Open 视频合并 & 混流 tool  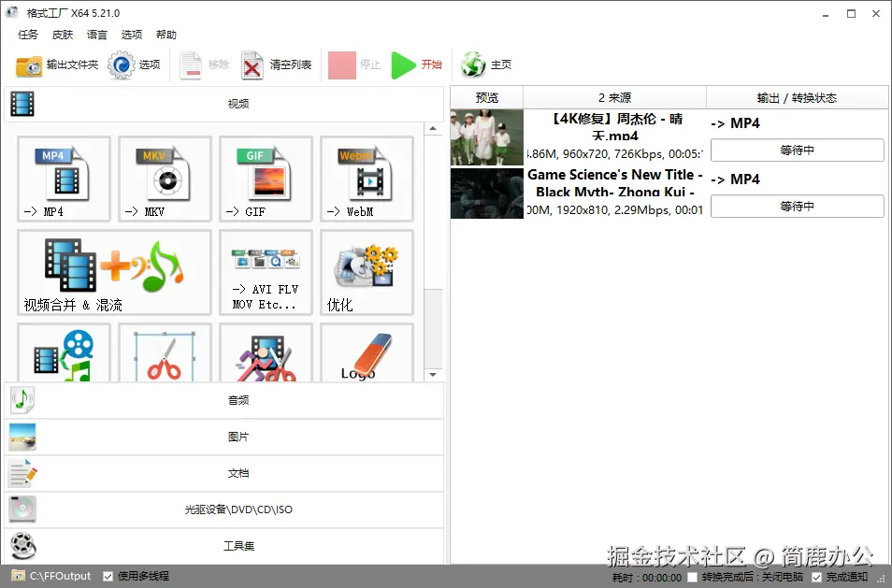coord(114,272)
